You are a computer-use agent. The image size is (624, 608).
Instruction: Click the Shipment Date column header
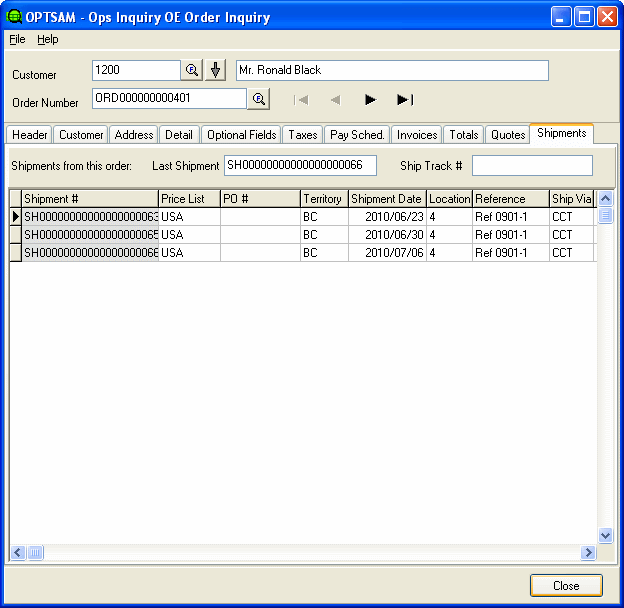click(x=387, y=199)
